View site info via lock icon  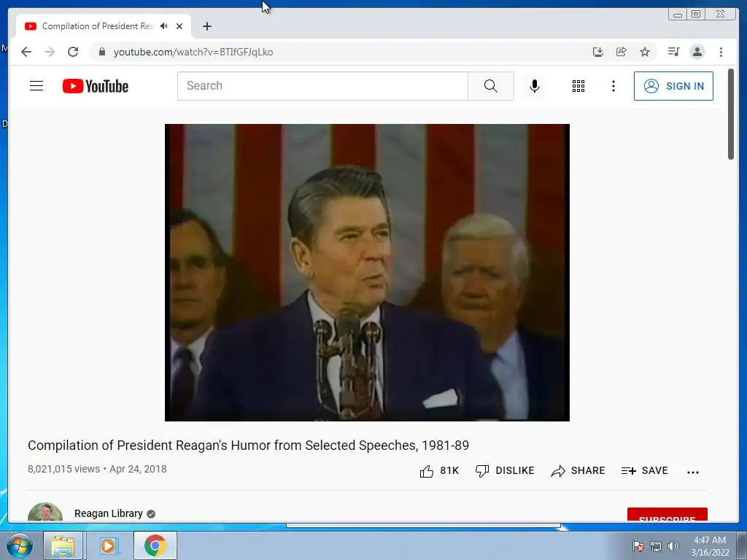point(102,52)
